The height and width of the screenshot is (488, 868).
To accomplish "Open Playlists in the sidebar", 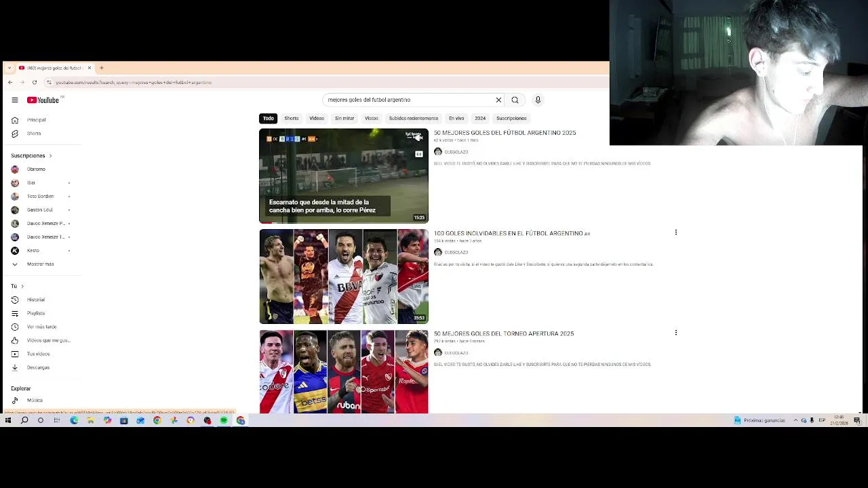I will pos(36,313).
